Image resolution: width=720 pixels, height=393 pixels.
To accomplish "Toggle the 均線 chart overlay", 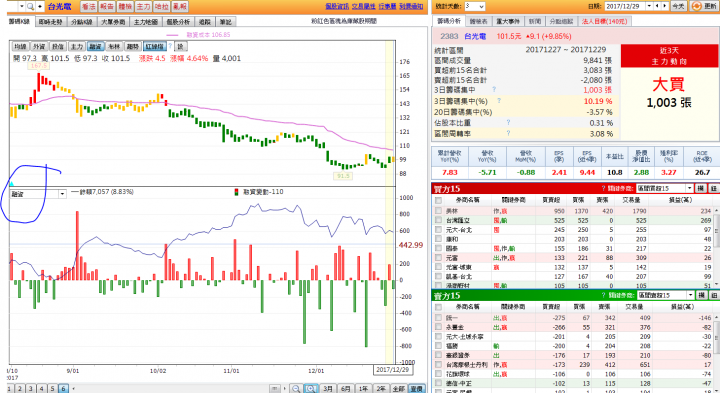I will coord(20,46).
